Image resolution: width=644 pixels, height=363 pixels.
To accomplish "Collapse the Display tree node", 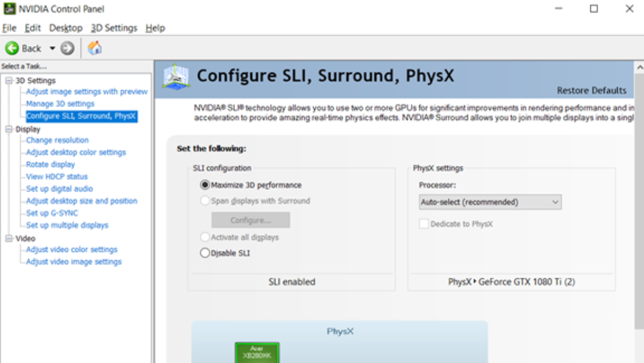I will (8, 129).
